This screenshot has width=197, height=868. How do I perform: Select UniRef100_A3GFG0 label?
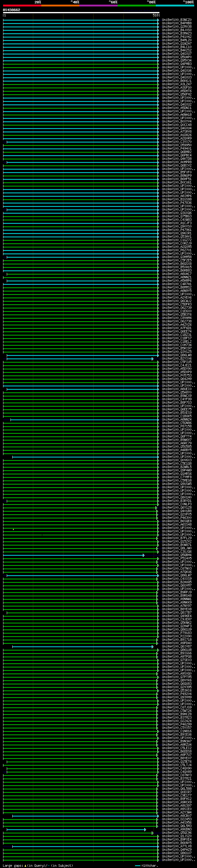(177, 88)
